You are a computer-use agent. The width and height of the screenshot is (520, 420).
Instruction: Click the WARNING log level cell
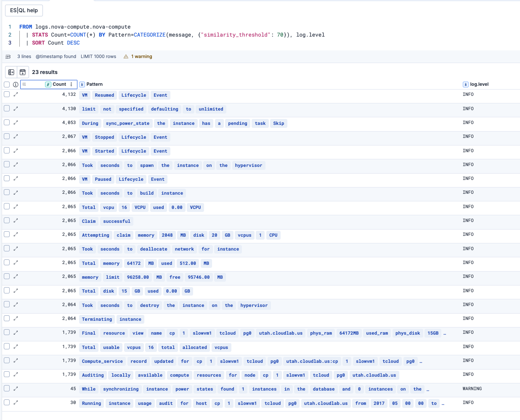pos(472,388)
